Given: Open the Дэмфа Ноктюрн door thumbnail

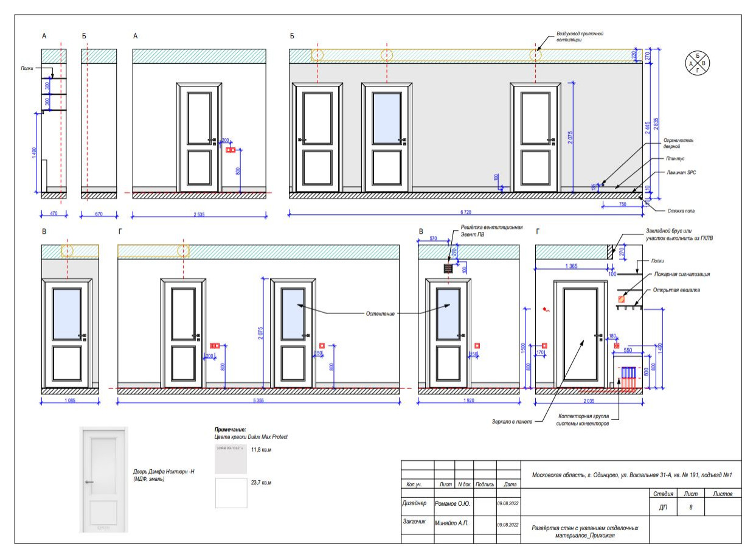Looking at the screenshot, I should [x=104, y=480].
